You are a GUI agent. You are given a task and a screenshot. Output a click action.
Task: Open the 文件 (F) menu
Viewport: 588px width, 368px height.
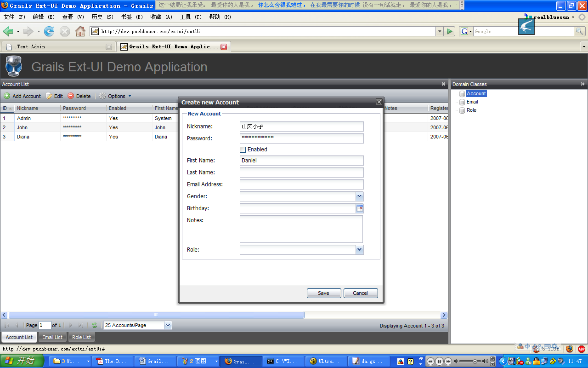pos(14,17)
